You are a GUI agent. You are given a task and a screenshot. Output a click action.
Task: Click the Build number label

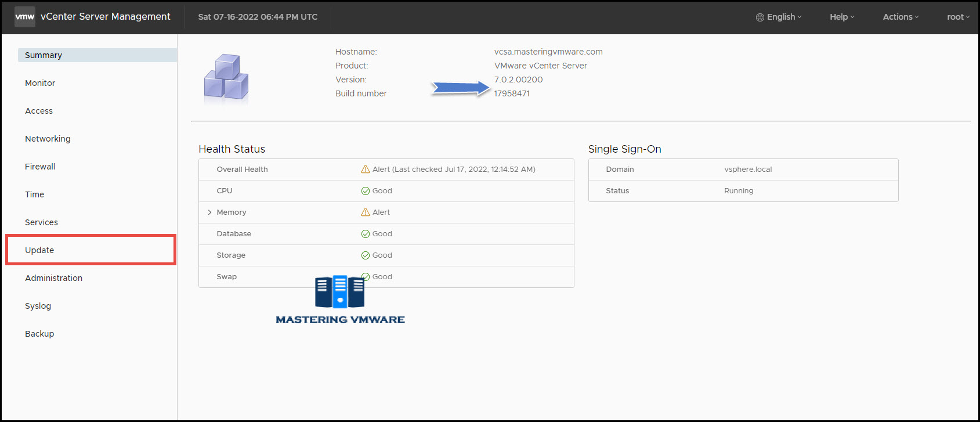pos(361,93)
